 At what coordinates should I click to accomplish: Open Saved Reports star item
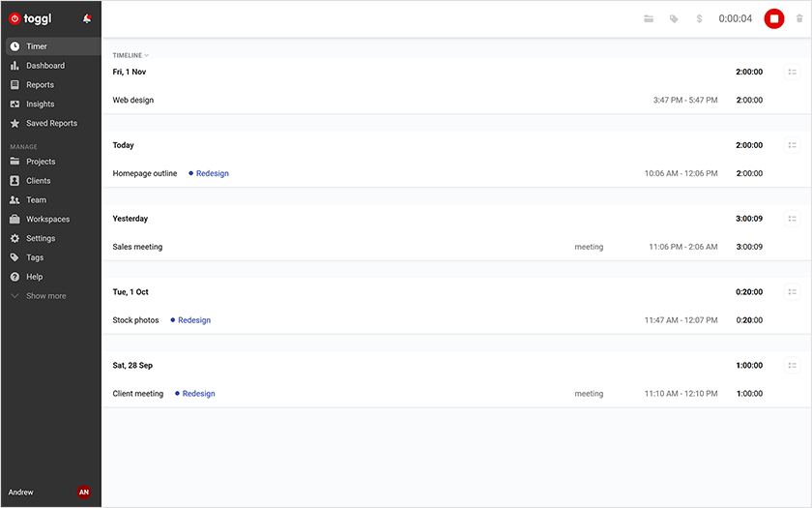point(51,124)
